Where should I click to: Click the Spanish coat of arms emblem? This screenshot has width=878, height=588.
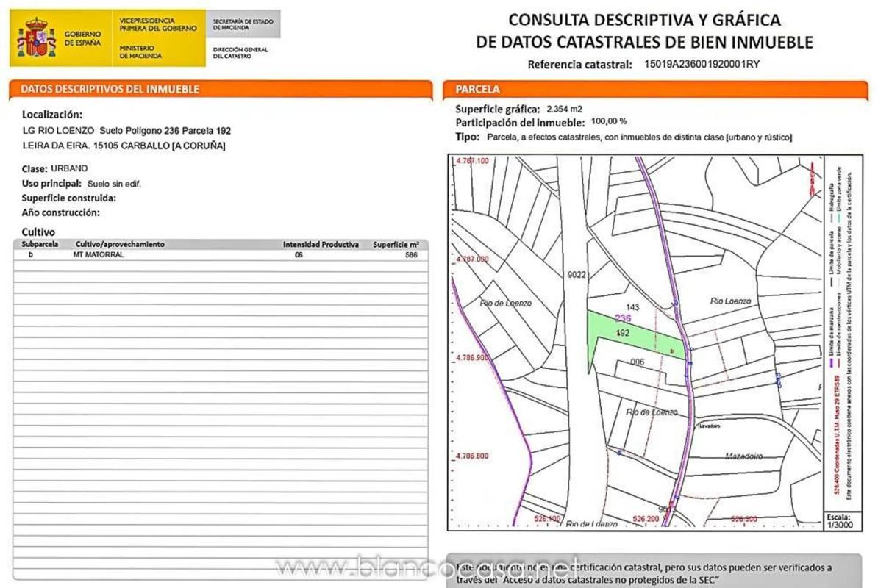coord(37,39)
